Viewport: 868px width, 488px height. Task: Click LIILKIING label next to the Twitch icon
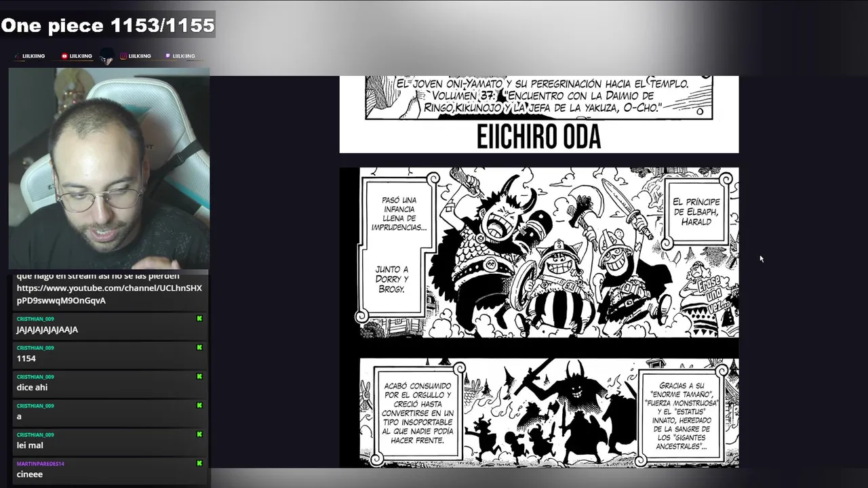coord(184,56)
